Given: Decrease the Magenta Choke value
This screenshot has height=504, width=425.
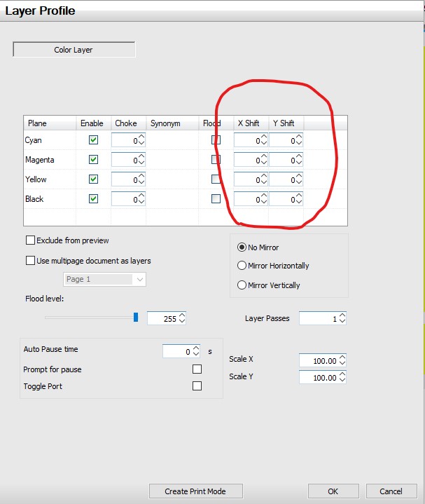Looking at the screenshot, I should [x=141, y=163].
